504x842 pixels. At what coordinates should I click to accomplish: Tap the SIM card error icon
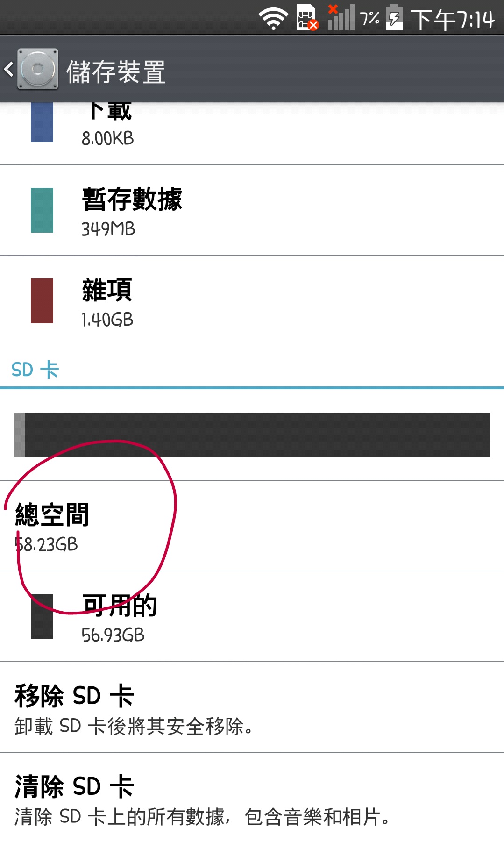coord(307,18)
